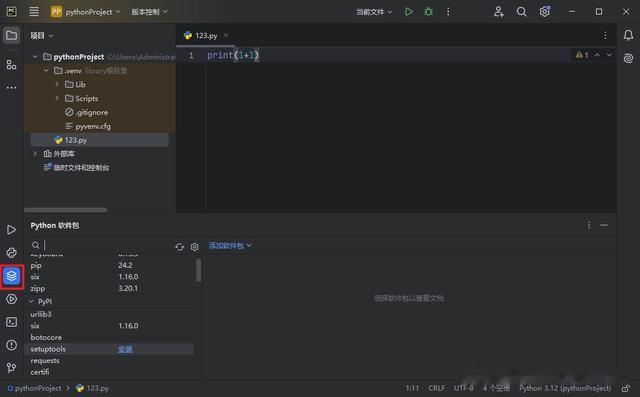Select .gitignore in project tree
The image size is (640, 397).
click(87, 112)
